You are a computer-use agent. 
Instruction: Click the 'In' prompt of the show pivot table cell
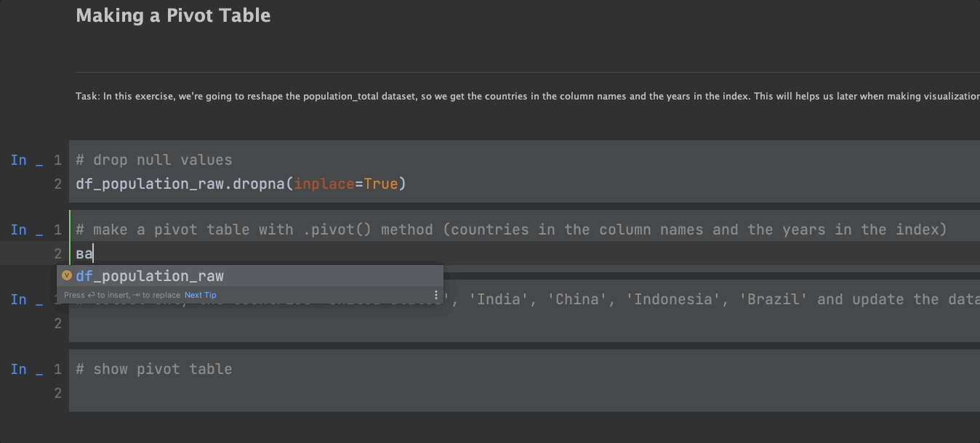click(x=20, y=369)
